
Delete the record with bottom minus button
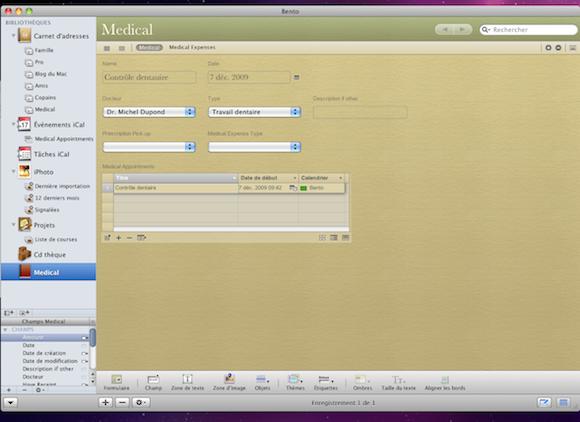pos(122,402)
